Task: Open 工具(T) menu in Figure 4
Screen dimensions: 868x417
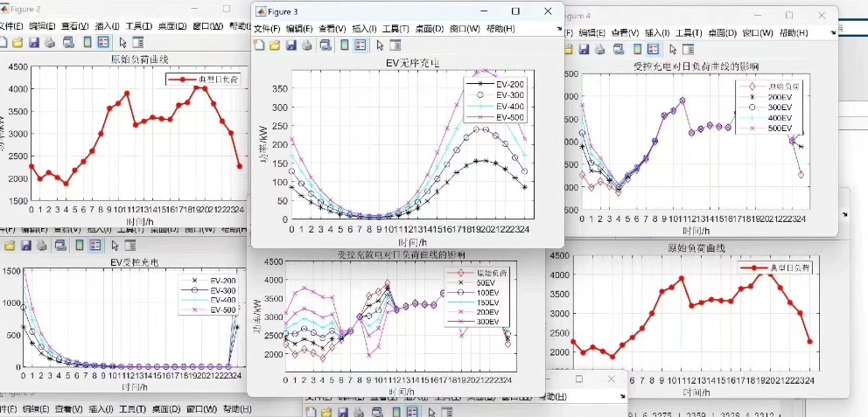Action: pyautogui.click(x=689, y=32)
